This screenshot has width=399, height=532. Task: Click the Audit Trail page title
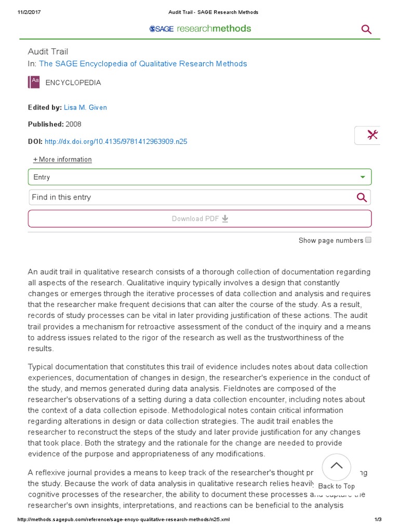tap(48, 51)
